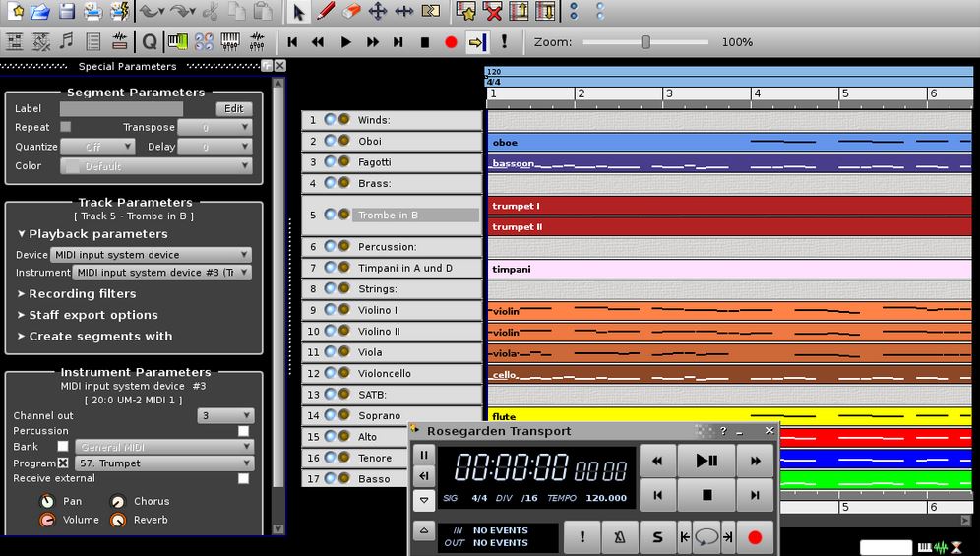This screenshot has height=556, width=980.
Task: Click the Quantize Q icon
Action: point(150,42)
